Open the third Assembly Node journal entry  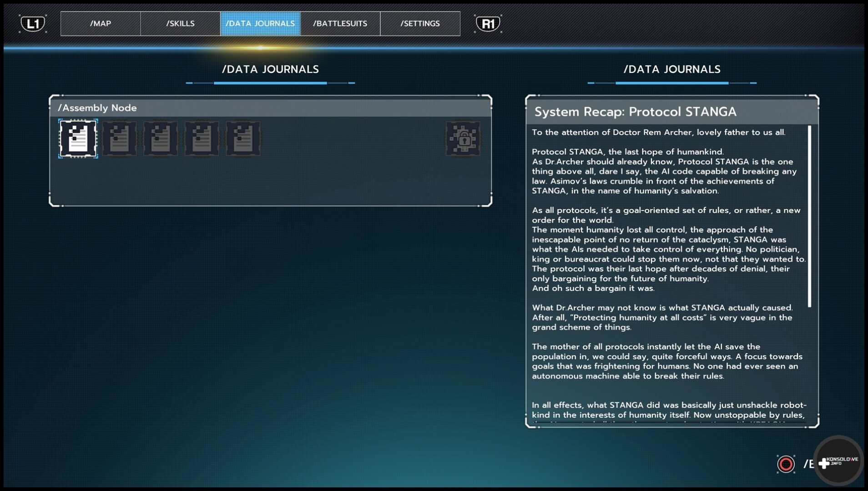click(x=161, y=139)
